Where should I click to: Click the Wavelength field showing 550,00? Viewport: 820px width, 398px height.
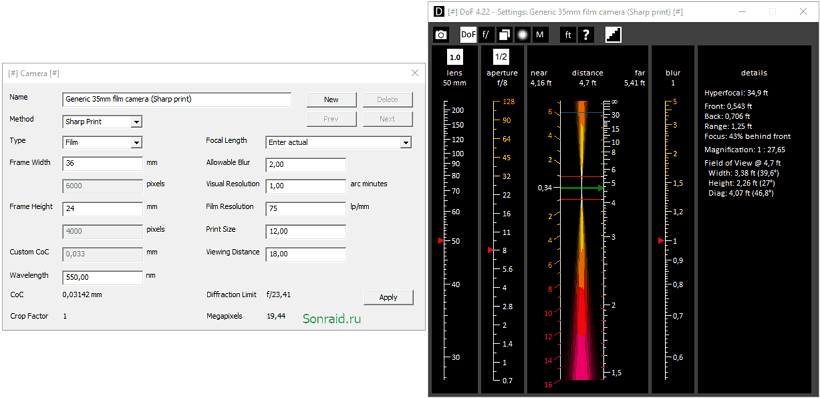(x=102, y=277)
